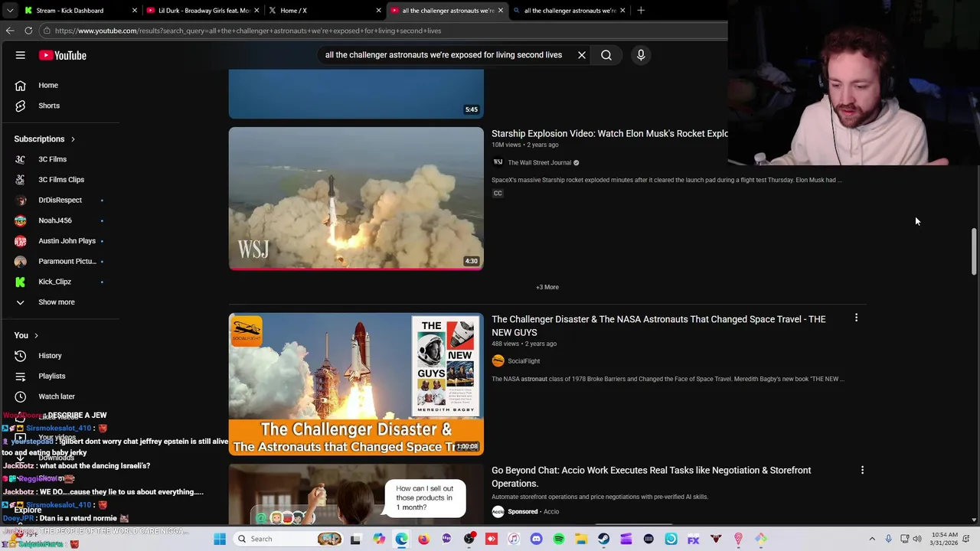
Task: Click The Wall Street Journal channel name
Action: click(540, 162)
